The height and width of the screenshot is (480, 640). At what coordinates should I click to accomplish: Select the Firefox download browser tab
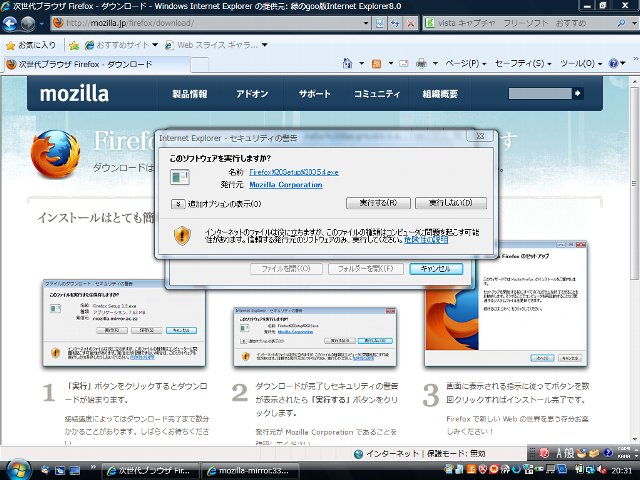[x=97, y=64]
